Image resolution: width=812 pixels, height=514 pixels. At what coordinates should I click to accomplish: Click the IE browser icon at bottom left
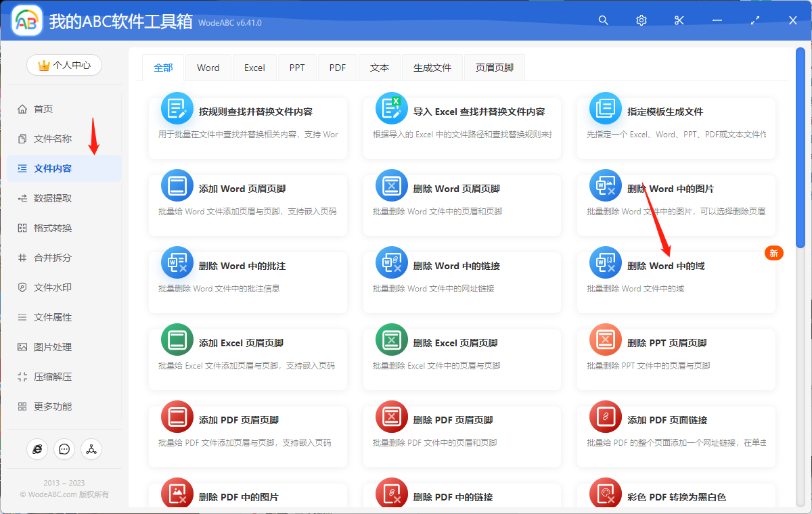pos(37,449)
